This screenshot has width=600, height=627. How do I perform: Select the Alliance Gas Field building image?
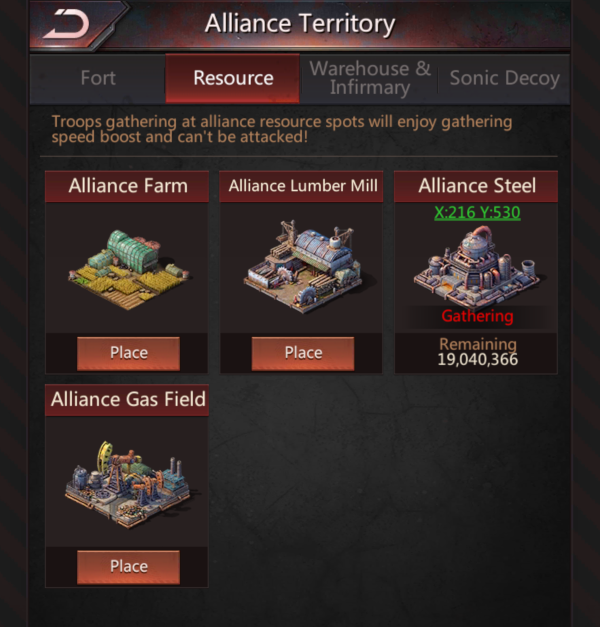(129, 484)
